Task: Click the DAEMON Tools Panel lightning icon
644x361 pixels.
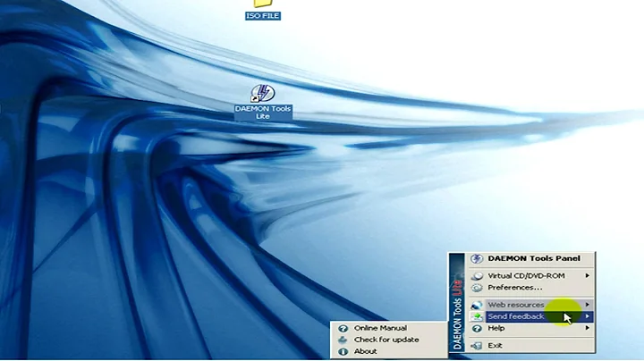Action: pyautogui.click(x=477, y=259)
